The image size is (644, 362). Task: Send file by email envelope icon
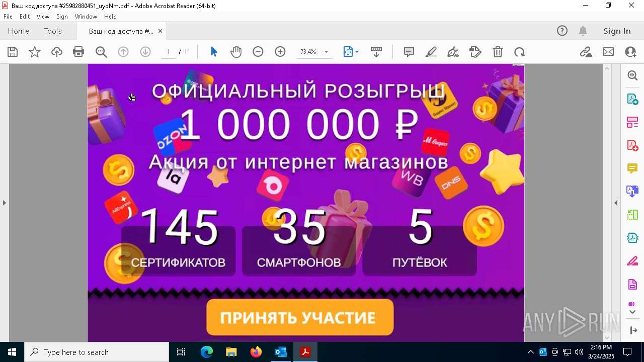point(608,52)
